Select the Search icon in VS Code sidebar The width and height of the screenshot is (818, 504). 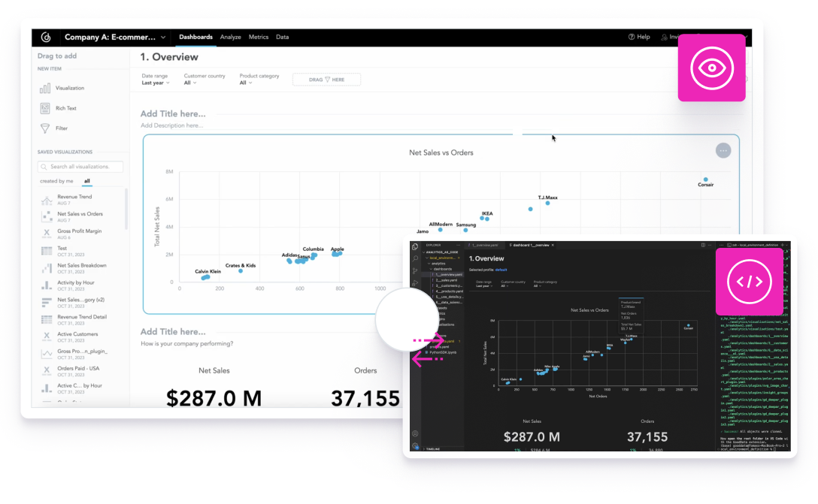click(x=415, y=258)
